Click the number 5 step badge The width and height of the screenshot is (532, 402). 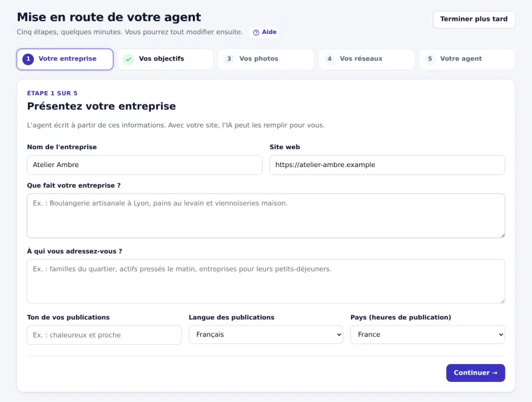430,59
